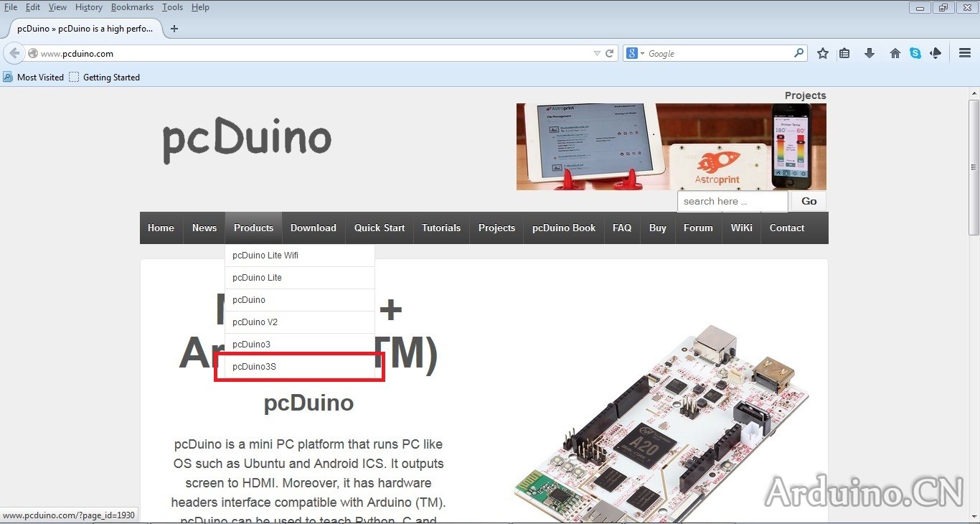Open the downloads arrow icon

(870, 53)
